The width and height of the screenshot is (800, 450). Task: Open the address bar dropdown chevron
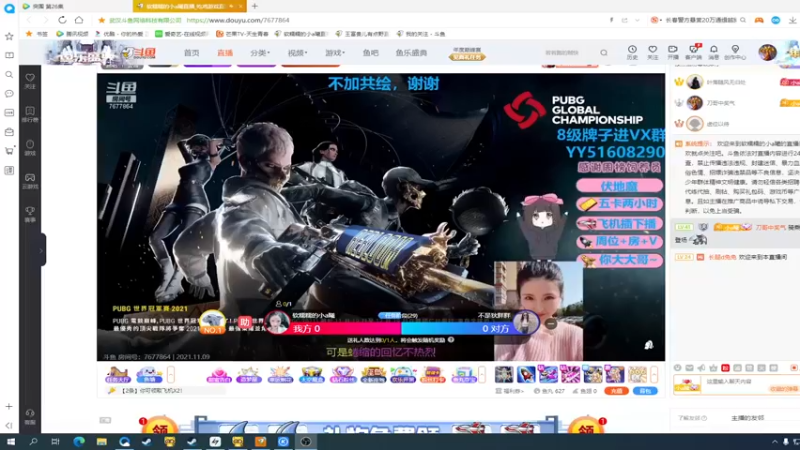pyautogui.click(x=637, y=20)
